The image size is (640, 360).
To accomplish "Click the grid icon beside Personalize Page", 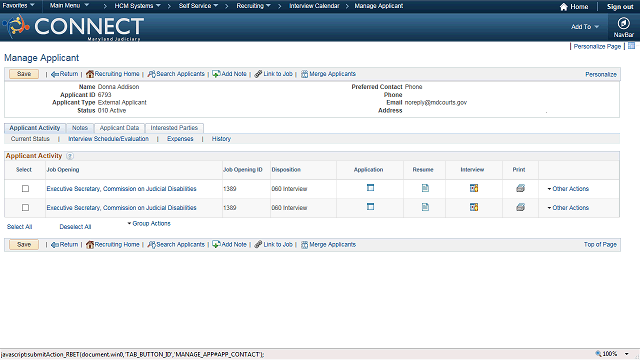I will click(631, 46).
